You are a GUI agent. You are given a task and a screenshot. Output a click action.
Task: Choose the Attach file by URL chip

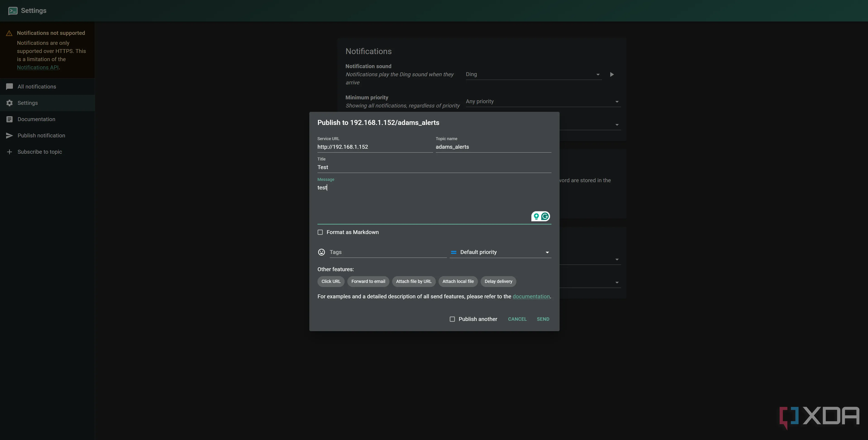coord(413,282)
